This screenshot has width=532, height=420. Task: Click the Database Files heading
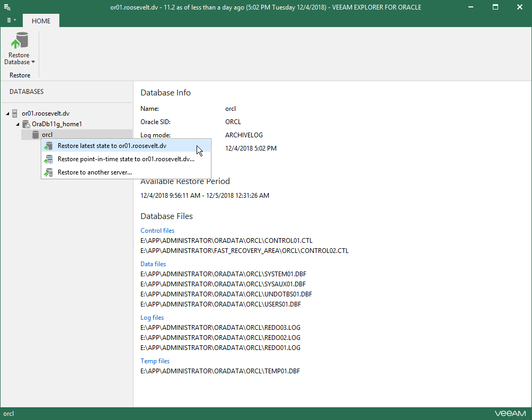click(166, 216)
